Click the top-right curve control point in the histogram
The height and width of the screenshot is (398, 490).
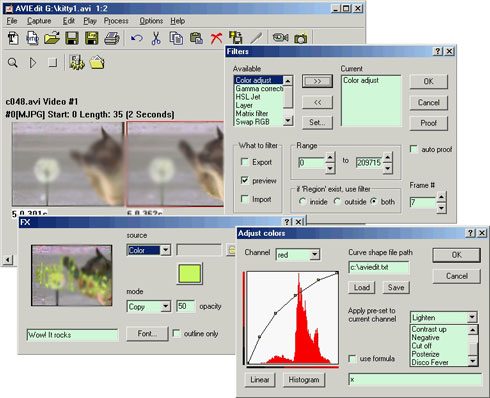pos(337,273)
